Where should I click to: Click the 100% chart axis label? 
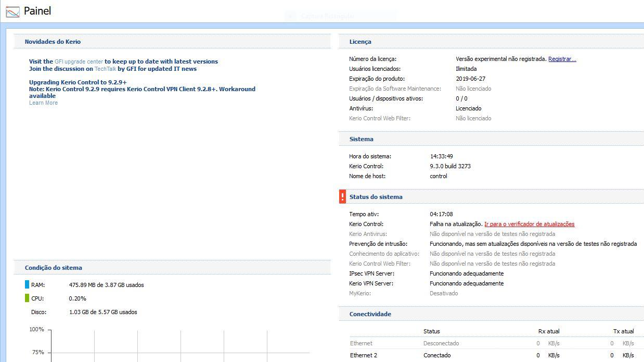pyautogui.click(x=36, y=329)
